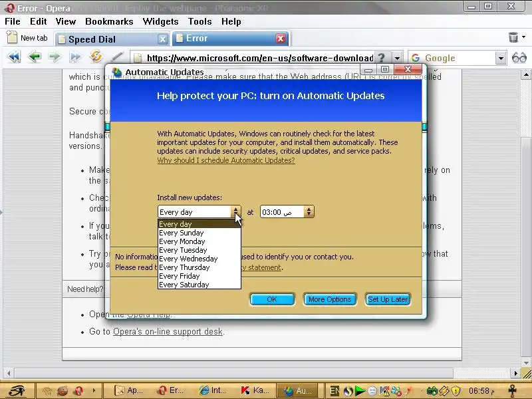
Task: Choose Every Sunday in the list
Action: (x=199, y=233)
